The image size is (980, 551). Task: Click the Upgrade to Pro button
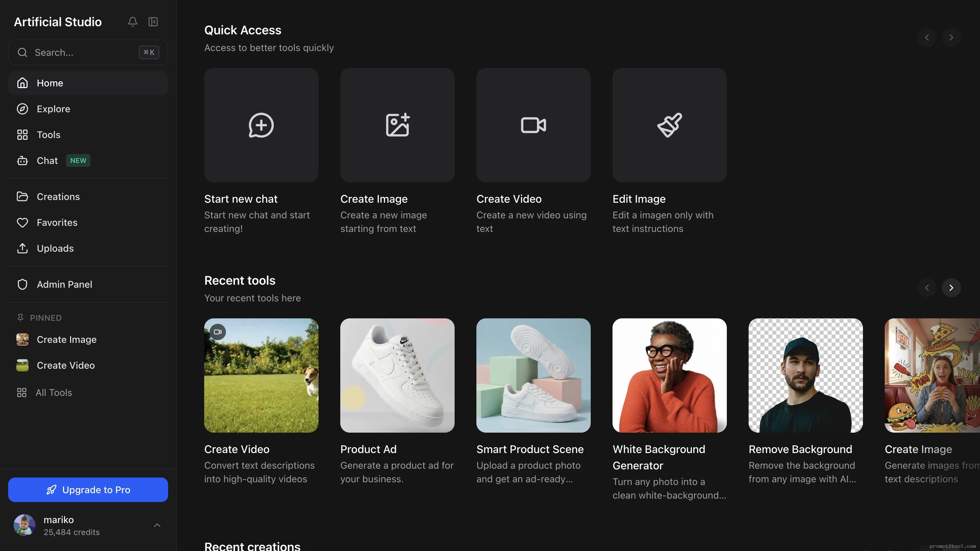[88, 490]
